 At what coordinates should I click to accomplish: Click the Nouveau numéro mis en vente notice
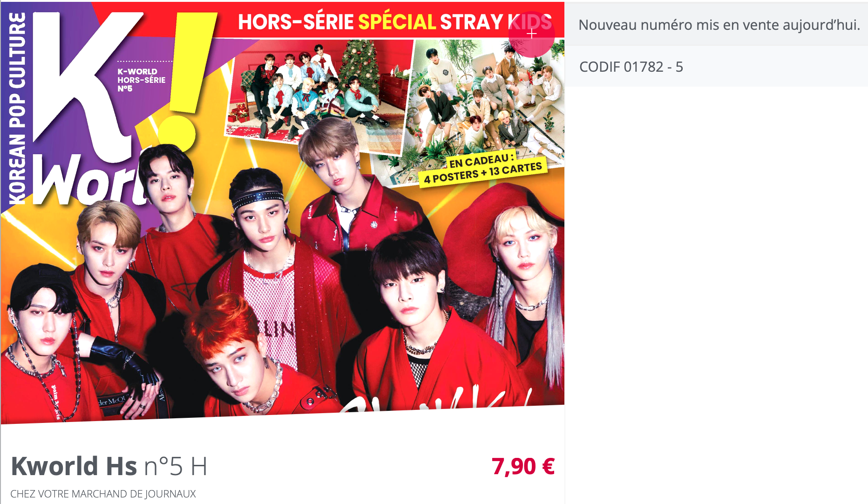pyautogui.click(x=719, y=25)
